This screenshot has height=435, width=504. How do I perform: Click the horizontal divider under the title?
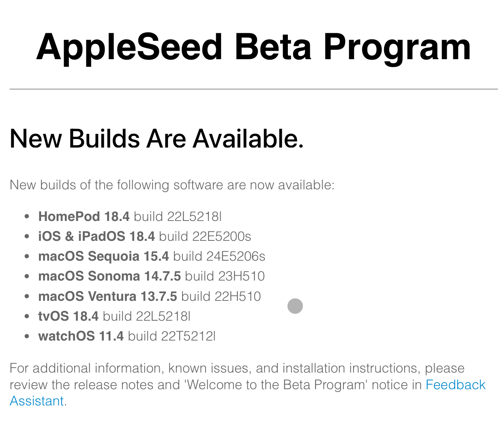pos(253,89)
